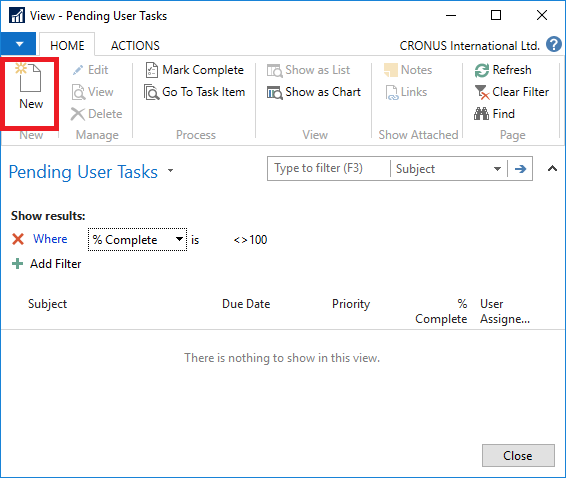Collapse the filter pane with the chevron
Viewport: 566px width, 478px height.
point(552,168)
